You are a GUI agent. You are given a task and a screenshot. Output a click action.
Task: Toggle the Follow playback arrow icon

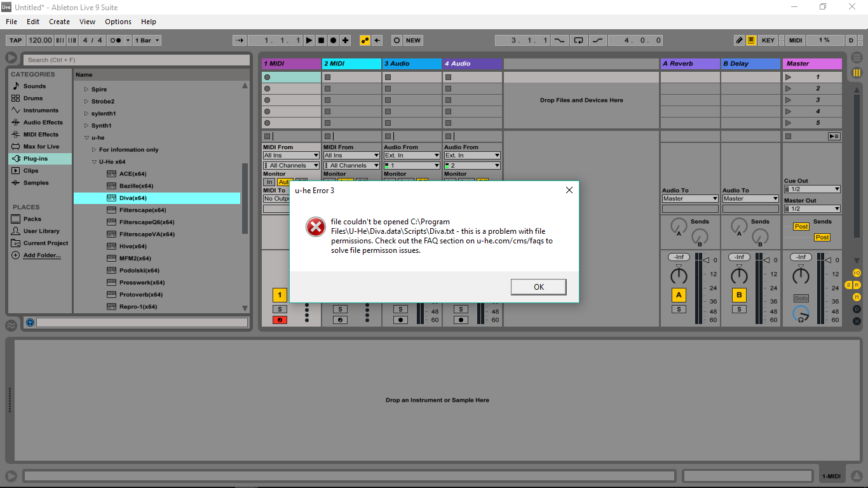click(x=239, y=40)
